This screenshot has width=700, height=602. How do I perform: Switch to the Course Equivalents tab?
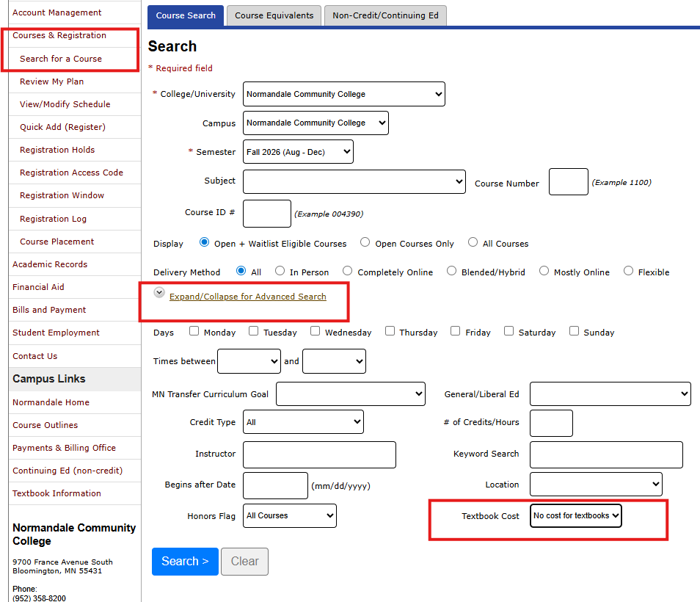(x=274, y=15)
